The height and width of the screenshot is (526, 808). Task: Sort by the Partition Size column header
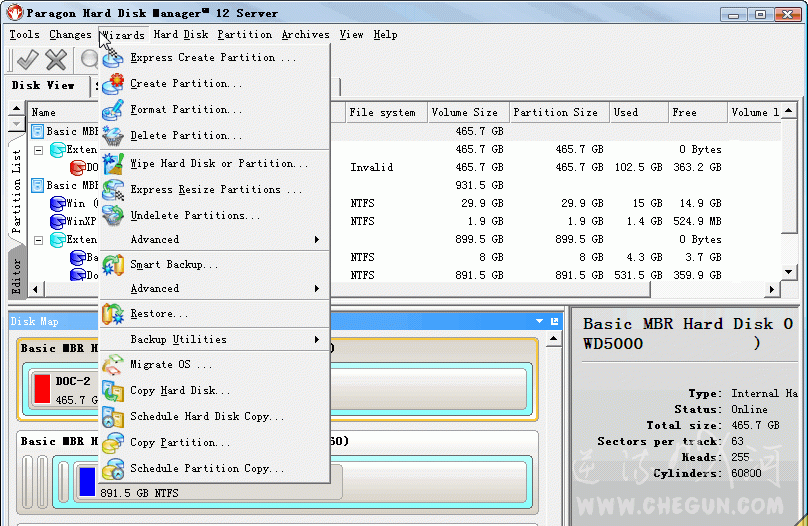(559, 112)
